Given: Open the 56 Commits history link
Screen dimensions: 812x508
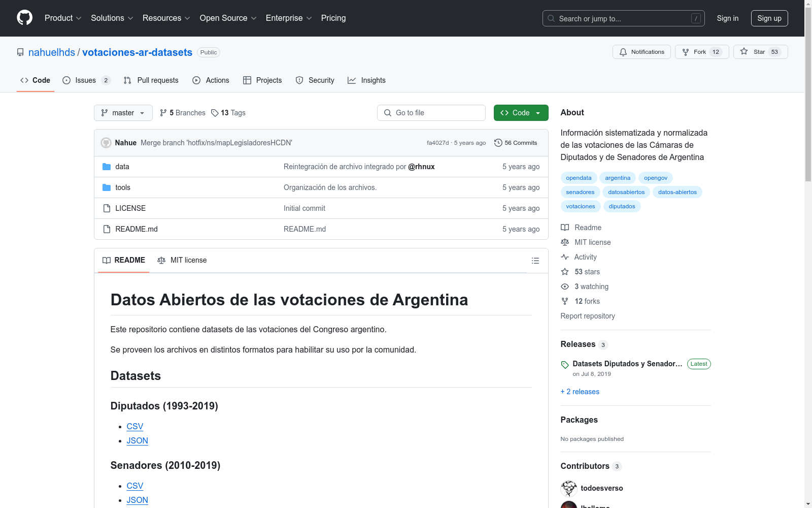Looking at the screenshot, I should [516, 143].
